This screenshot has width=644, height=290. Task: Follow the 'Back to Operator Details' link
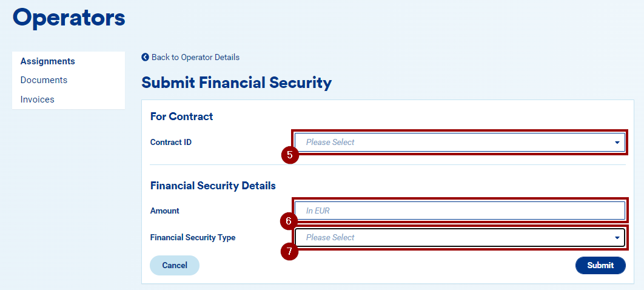tap(195, 57)
